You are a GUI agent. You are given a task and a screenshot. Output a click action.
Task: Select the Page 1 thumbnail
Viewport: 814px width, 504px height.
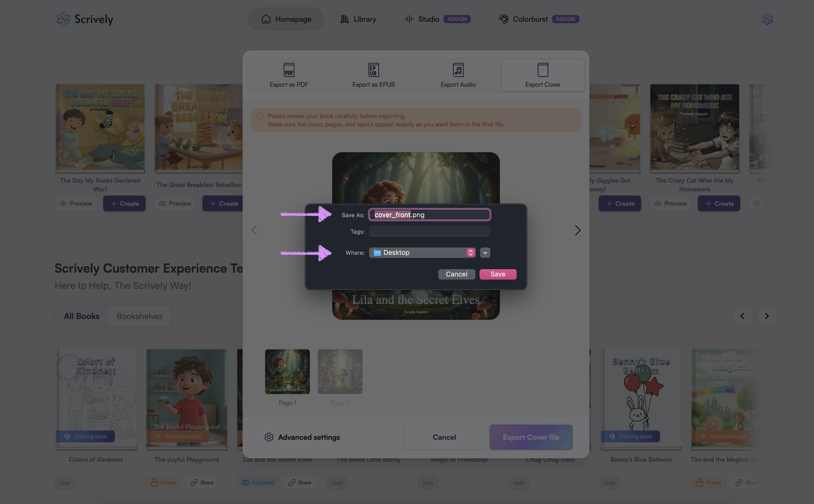click(x=287, y=372)
